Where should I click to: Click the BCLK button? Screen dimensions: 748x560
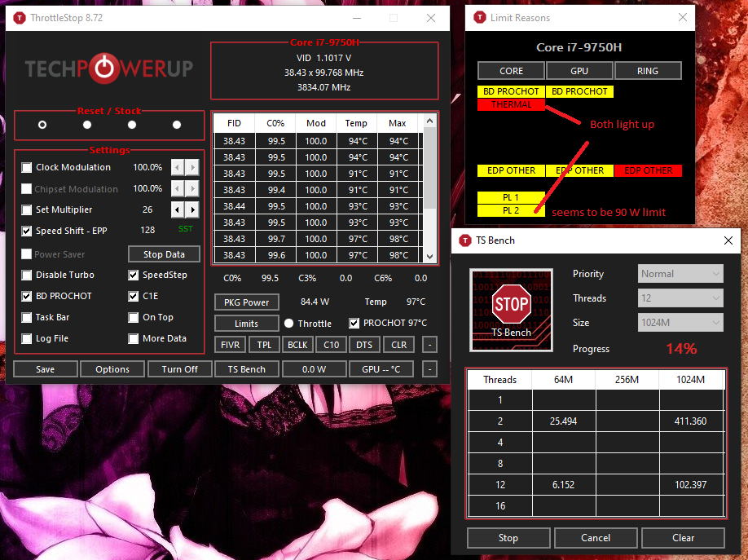click(297, 345)
